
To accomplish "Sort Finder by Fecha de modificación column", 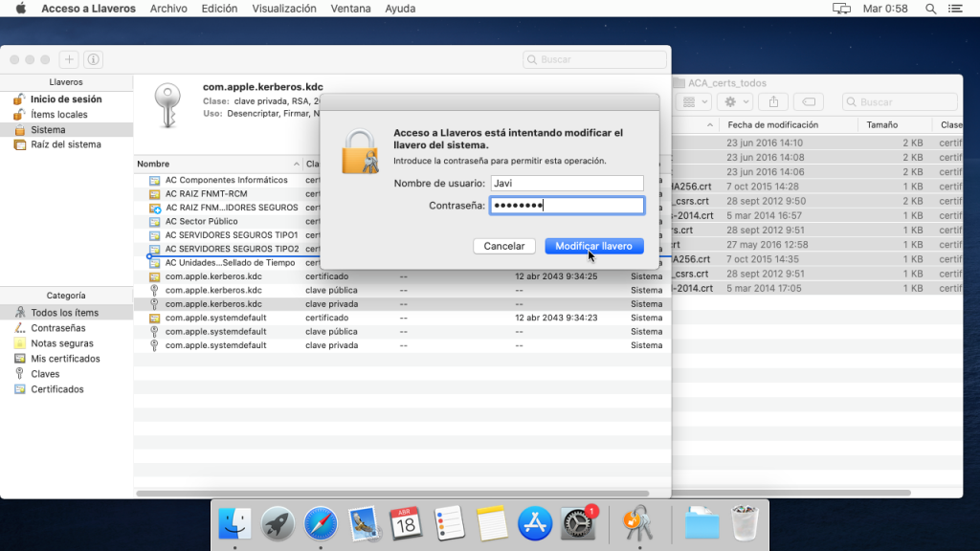I will point(789,125).
